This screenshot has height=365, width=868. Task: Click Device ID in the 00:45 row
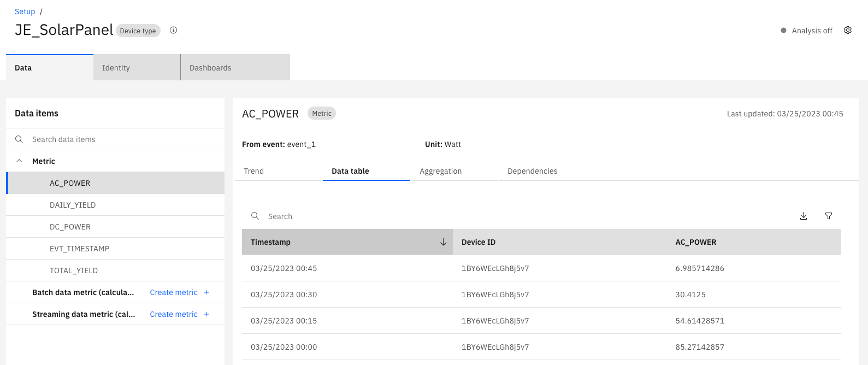pyautogui.click(x=495, y=268)
